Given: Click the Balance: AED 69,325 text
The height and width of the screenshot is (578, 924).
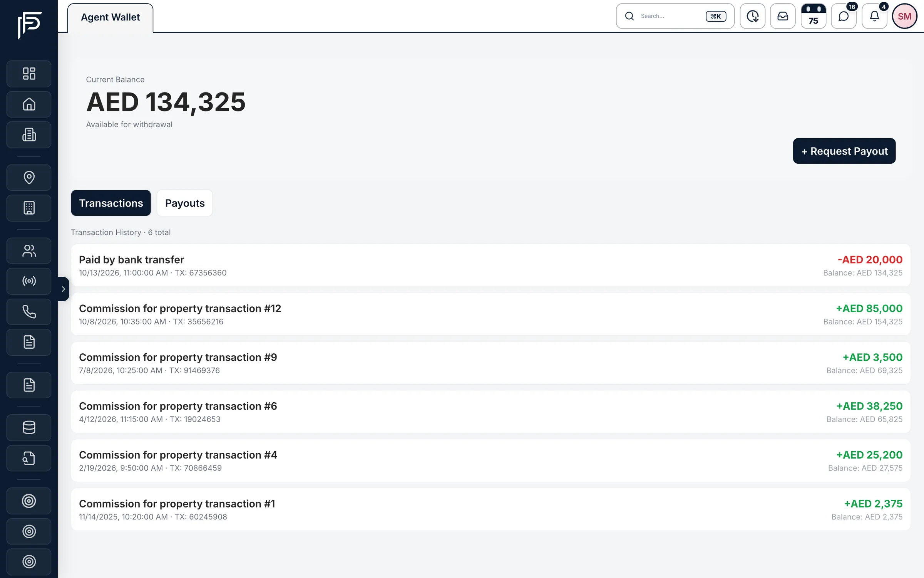Looking at the screenshot, I should point(864,371).
